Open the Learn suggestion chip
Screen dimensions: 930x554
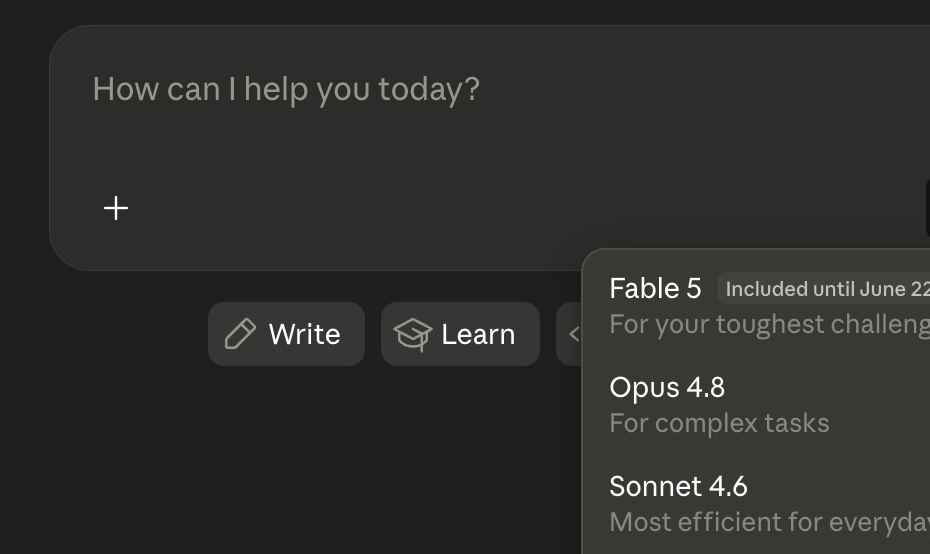pos(460,334)
